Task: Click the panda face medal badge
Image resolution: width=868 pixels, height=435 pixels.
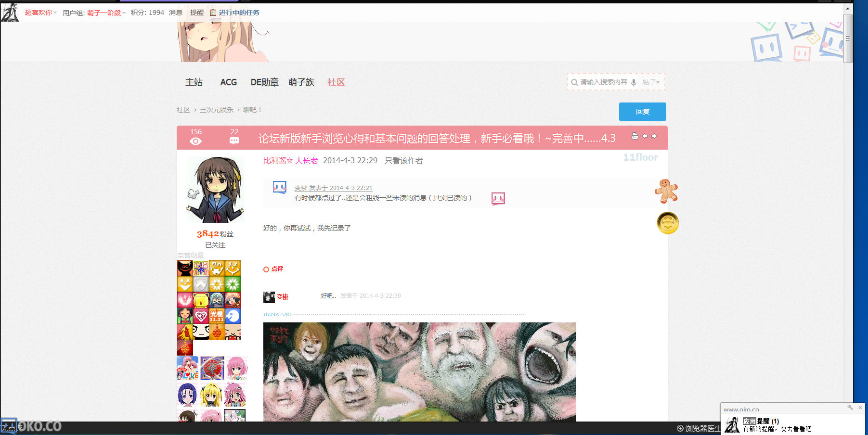Action: click(201, 332)
